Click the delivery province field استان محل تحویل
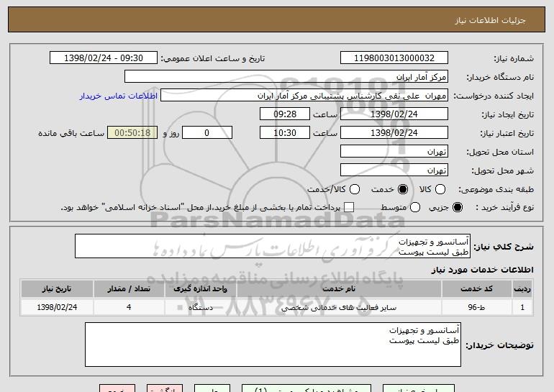The image size is (554, 392). (x=394, y=152)
